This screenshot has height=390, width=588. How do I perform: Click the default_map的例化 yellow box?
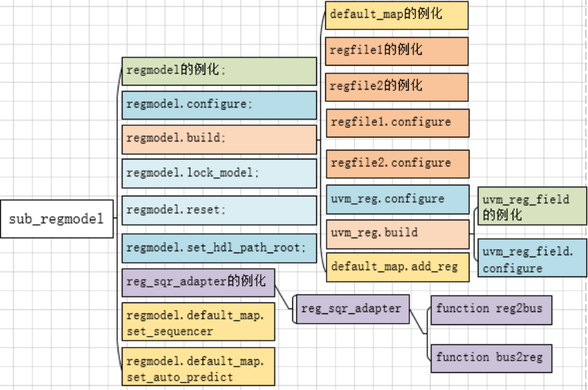point(397,15)
